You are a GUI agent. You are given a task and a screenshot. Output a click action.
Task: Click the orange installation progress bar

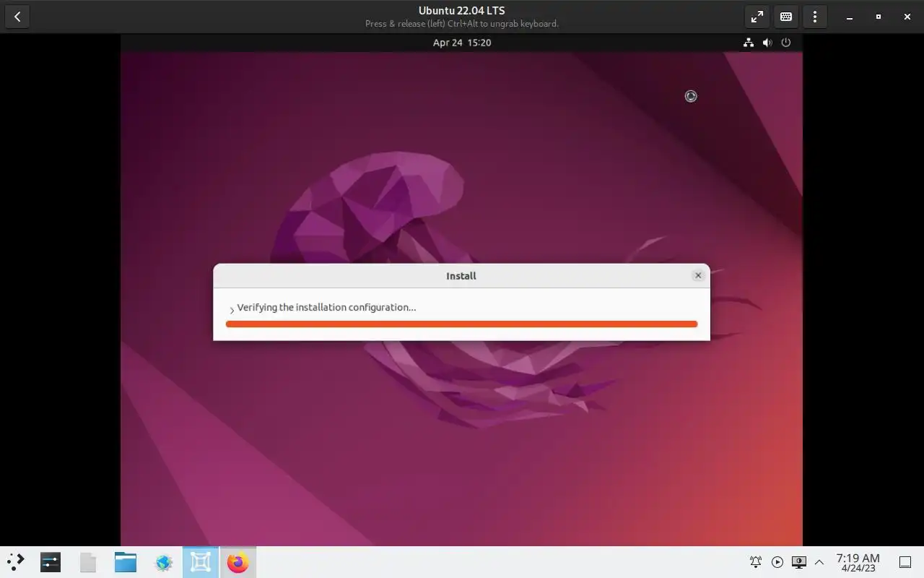point(461,324)
